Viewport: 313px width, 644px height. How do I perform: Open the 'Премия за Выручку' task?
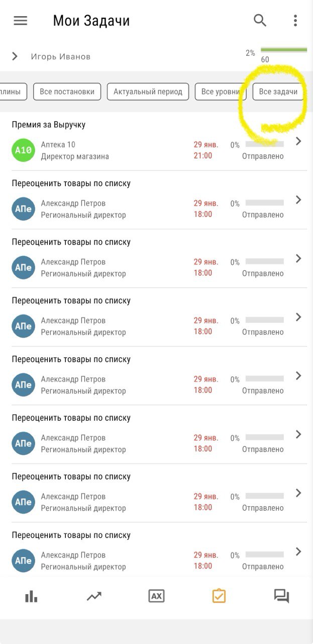(x=49, y=125)
